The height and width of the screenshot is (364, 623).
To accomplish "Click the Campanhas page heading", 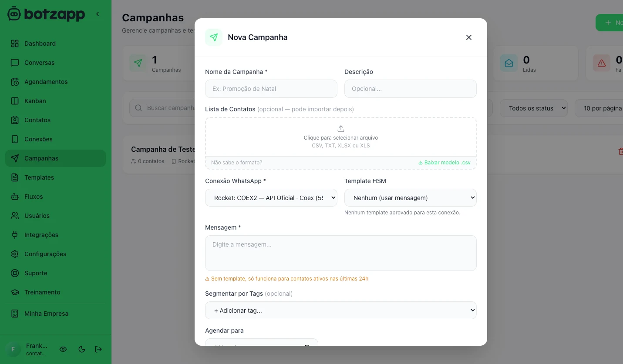I will pos(153,18).
